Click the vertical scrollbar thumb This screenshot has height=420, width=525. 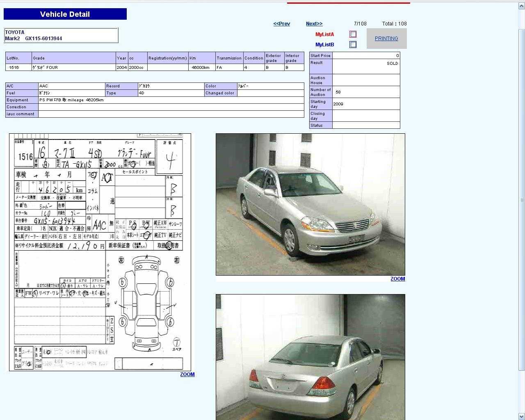[x=522, y=199]
